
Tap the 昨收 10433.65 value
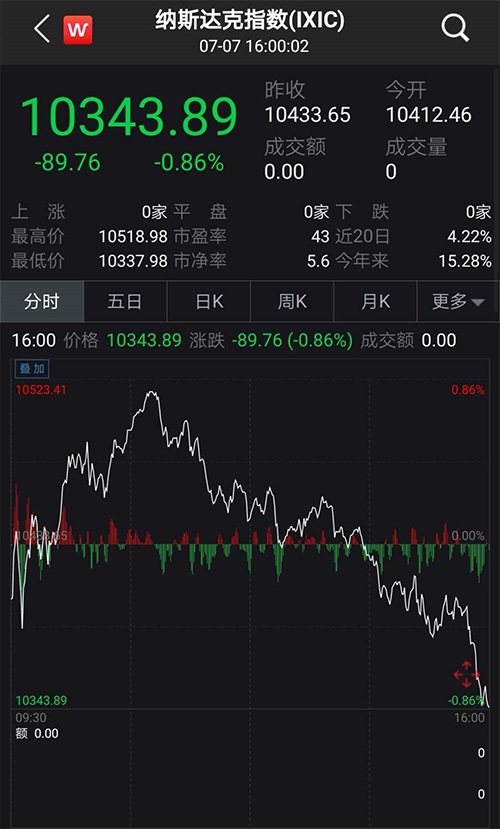coord(308,115)
